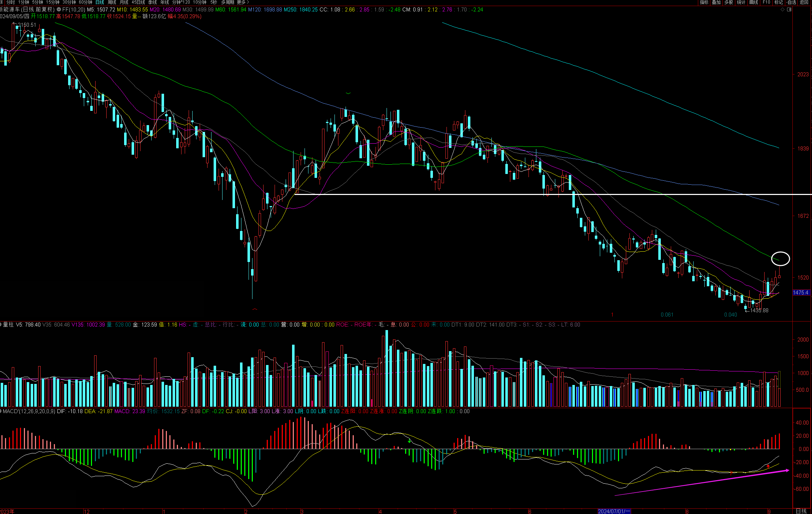Click the 1839 price axis label
This screenshot has height=514, width=812.
(x=803, y=149)
